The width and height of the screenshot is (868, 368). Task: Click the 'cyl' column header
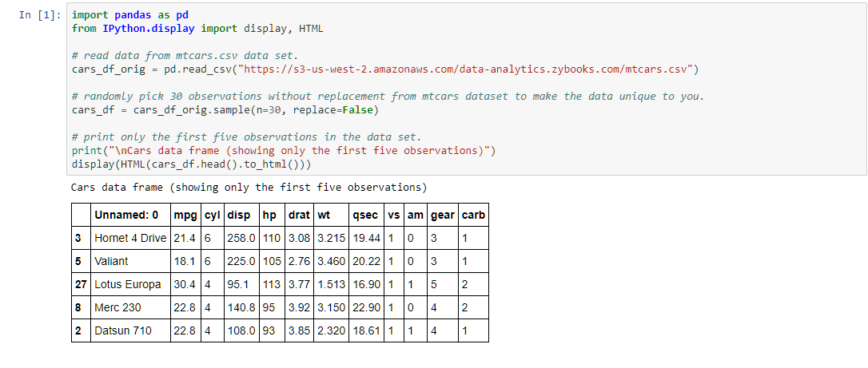coord(212,215)
